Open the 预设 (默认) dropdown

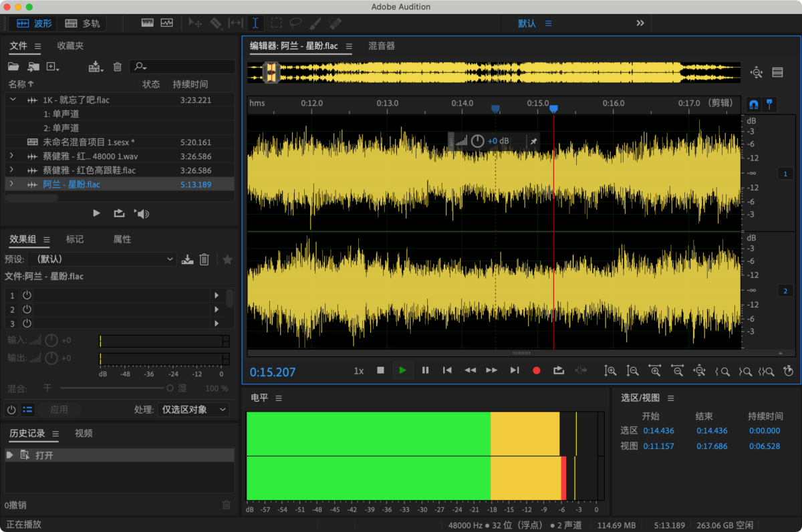101,259
